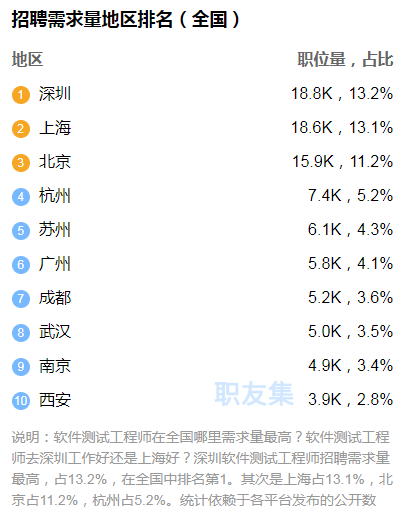
Task: Click the orange rank 2 badge
Action: [x=21, y=129]
